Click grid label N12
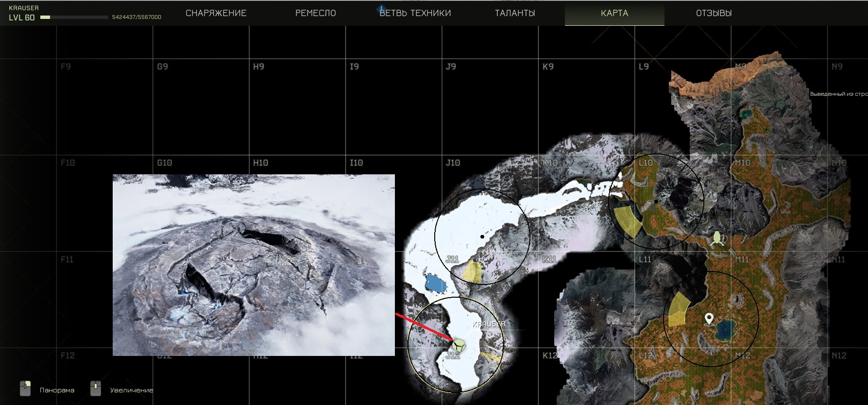Viewport: 868px width, 405px height. pos(839,355)
